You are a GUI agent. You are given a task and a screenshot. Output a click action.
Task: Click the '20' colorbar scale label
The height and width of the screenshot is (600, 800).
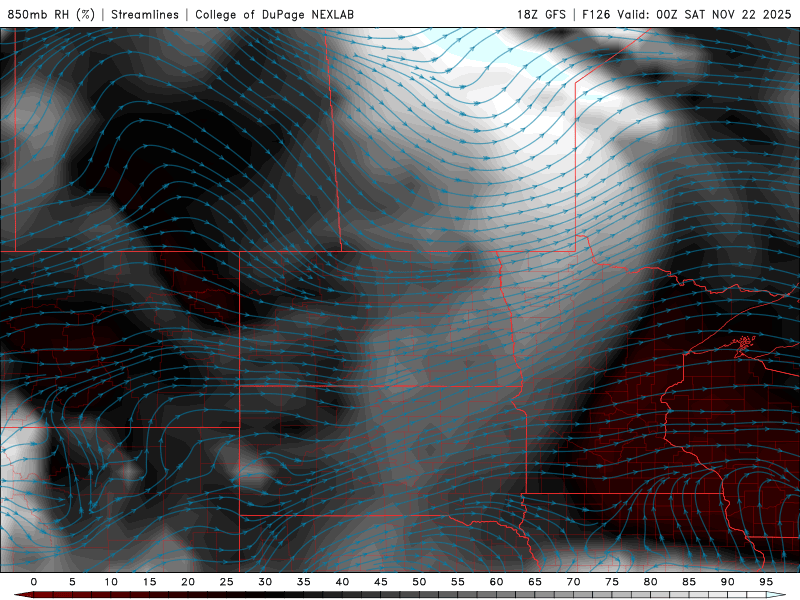(188, 582)
